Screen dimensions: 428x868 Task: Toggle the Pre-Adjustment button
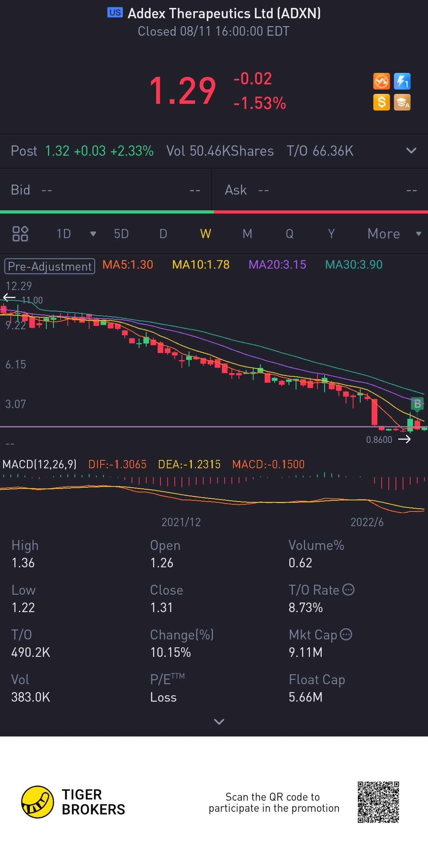(x=50, y=266)
